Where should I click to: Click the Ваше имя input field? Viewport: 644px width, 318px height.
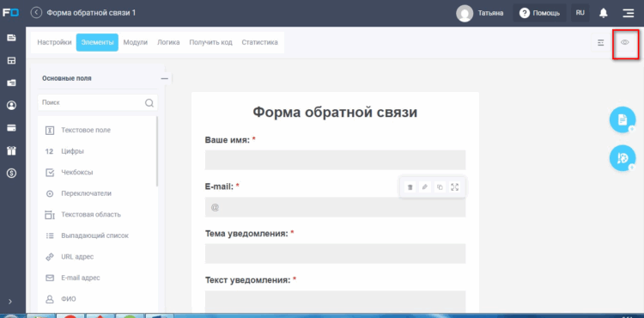coord(335,160)
